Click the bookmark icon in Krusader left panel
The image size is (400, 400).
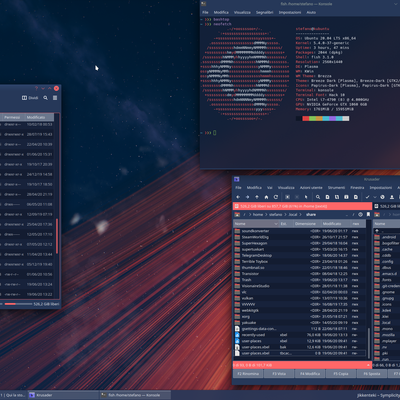[x=368, y=214]
